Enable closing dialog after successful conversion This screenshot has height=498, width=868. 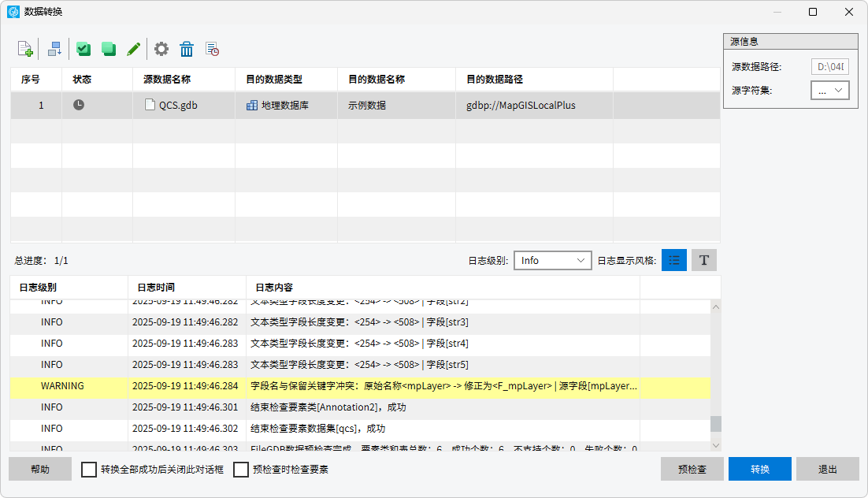(x=89, y=470)
